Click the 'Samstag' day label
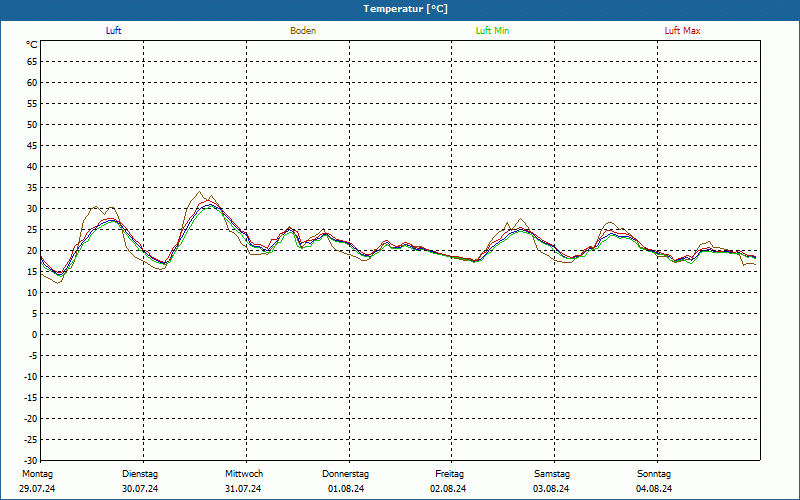The width and height of the screenshot is (800, 500). tap(552, 474)
